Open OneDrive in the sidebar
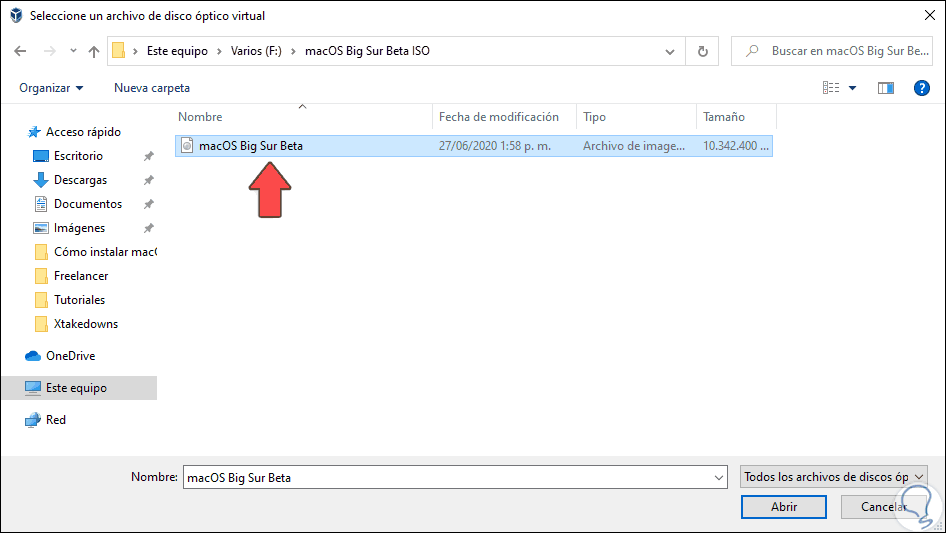The image size is (946, 533). click(x=70, y=356)
